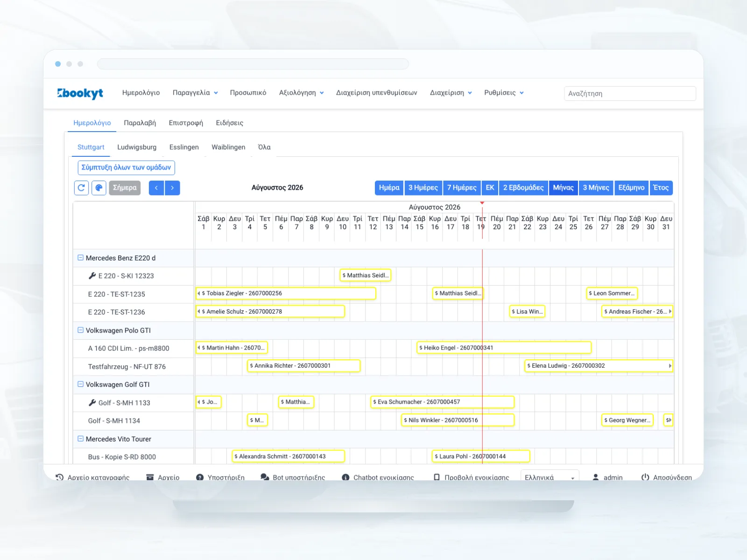Switch to the Ludwigsburg location tab
This screenshot has height=560, width=747.
(137, 147)
